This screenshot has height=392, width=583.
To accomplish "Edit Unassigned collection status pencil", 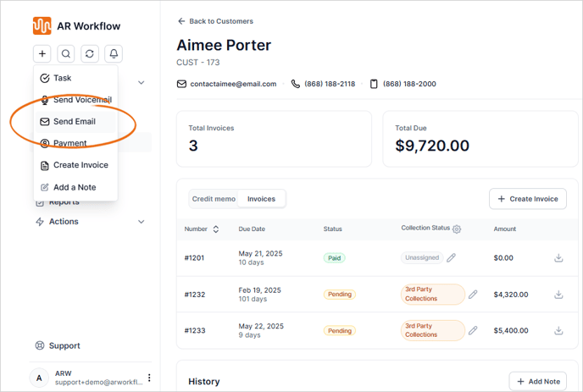I will coord(452,257).
